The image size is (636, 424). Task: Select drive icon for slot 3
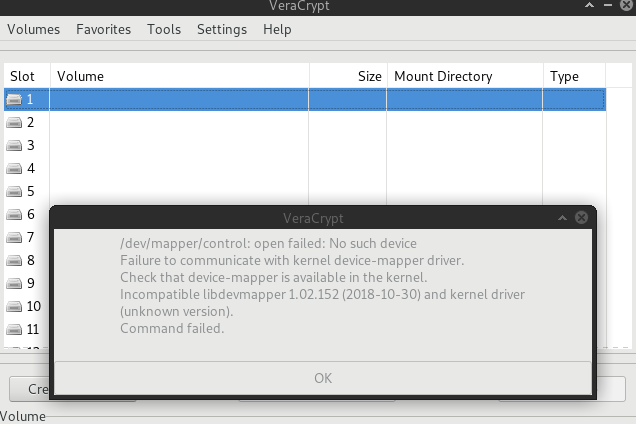14,145
